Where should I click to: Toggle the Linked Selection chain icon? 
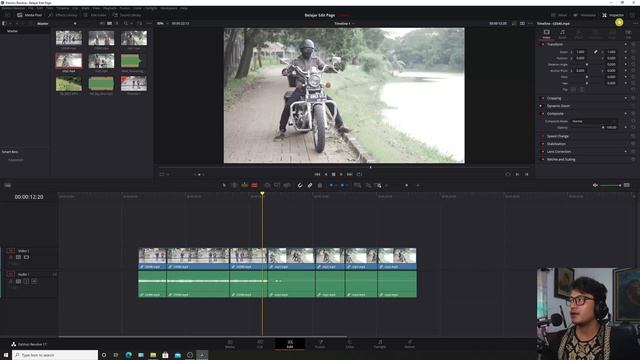pos(310,185)
